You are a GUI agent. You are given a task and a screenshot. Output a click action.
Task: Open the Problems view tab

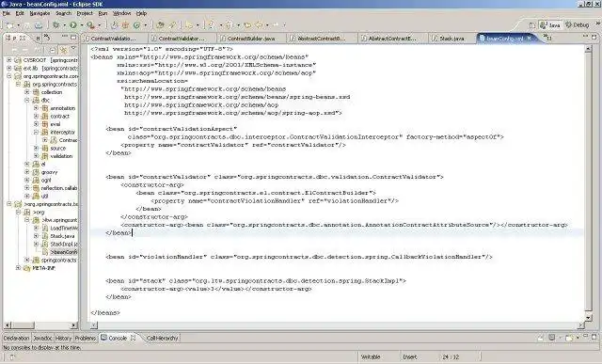pyautogui.click(x=85, y=339)
